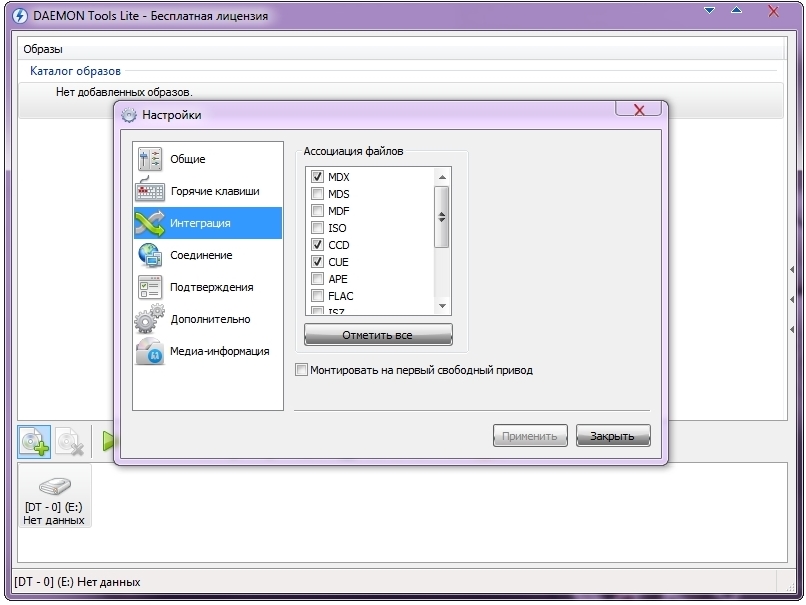Click the Образы panel header
The image size is (806, 605).
point(401,49)
